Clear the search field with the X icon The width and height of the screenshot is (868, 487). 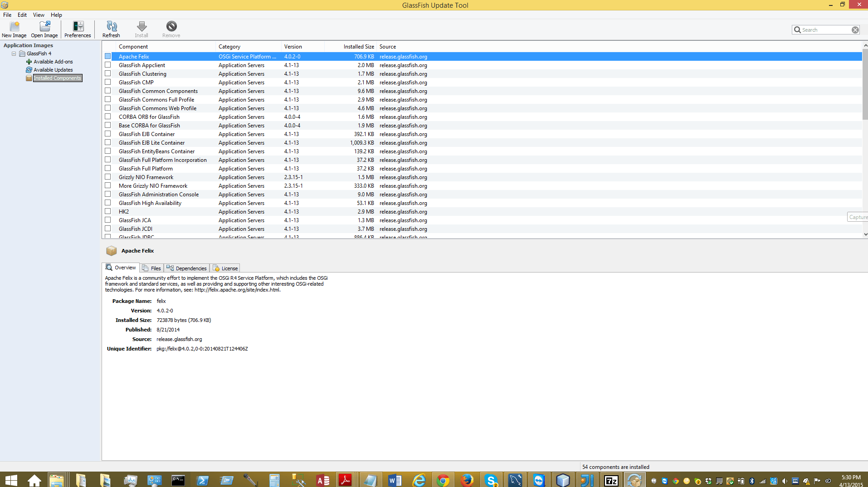point(855,30)
